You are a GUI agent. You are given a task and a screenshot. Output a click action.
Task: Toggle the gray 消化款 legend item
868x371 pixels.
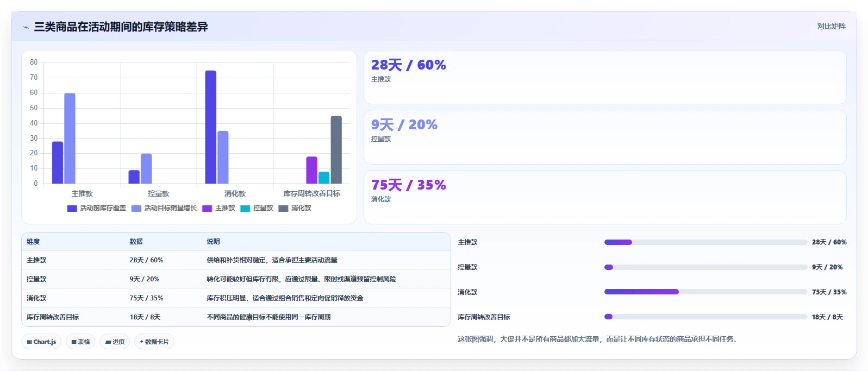[x=295, y=208]
